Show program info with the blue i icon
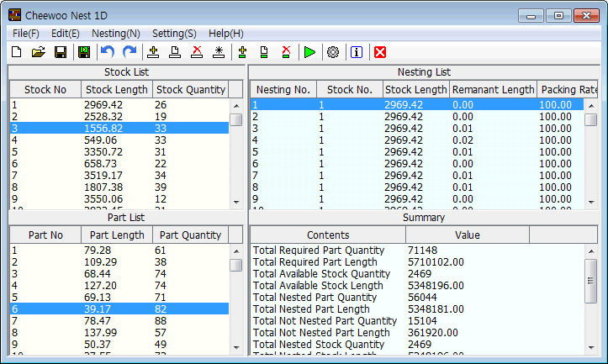This screenshot has width=608, height=364. (x=357, y=52)
